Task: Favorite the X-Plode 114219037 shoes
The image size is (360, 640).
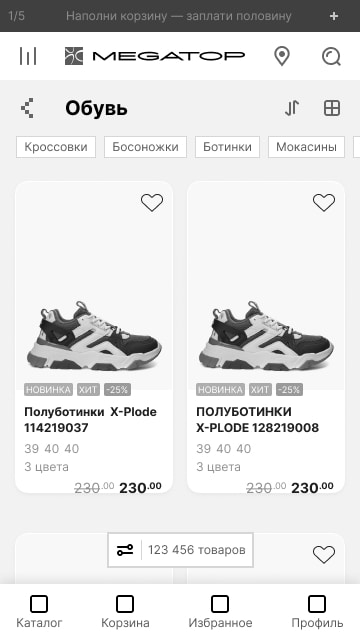Action: [x=152, y=202]
